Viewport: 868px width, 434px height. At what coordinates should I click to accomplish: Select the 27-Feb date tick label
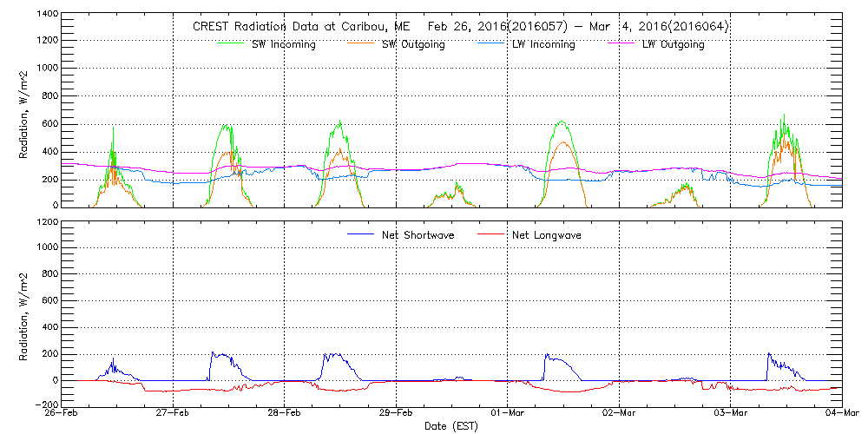tap(173, 414)
